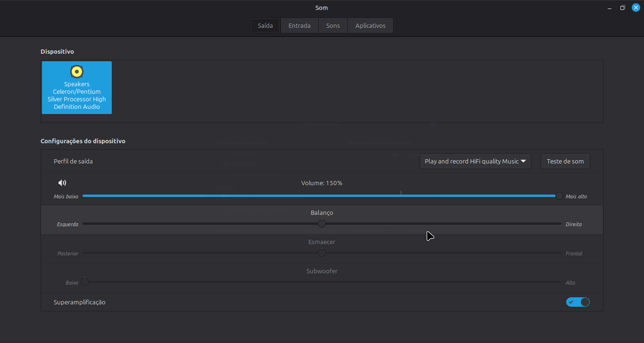Click the Volume: 150% label

(322, 183)
